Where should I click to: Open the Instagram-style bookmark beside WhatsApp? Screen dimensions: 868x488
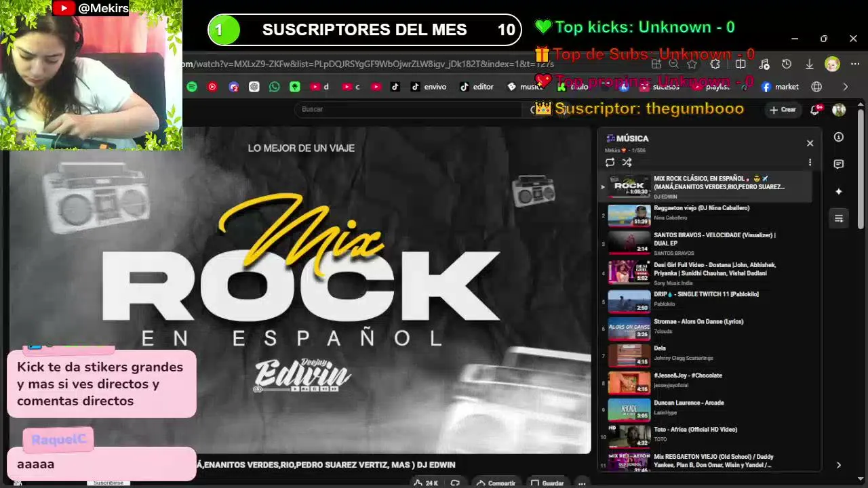[254, 87]
